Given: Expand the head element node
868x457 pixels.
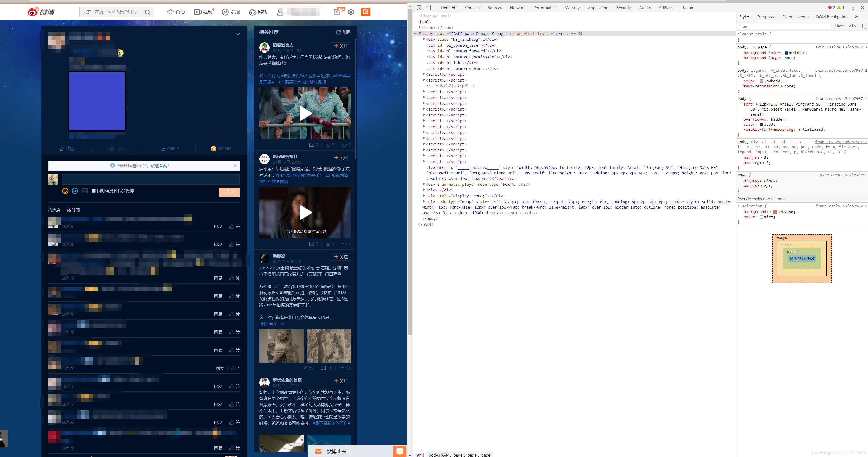Looking at the screenshot, I should (x=420, y=28).
